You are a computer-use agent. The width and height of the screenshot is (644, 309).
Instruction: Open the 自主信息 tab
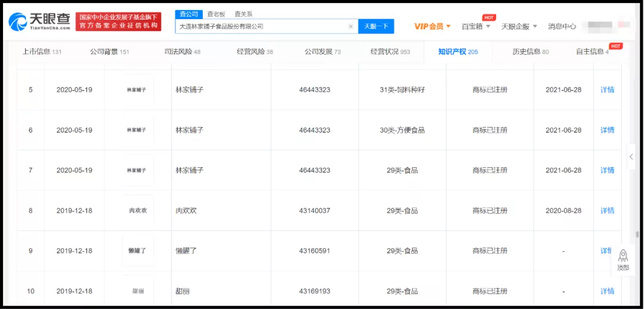[592, 52]
